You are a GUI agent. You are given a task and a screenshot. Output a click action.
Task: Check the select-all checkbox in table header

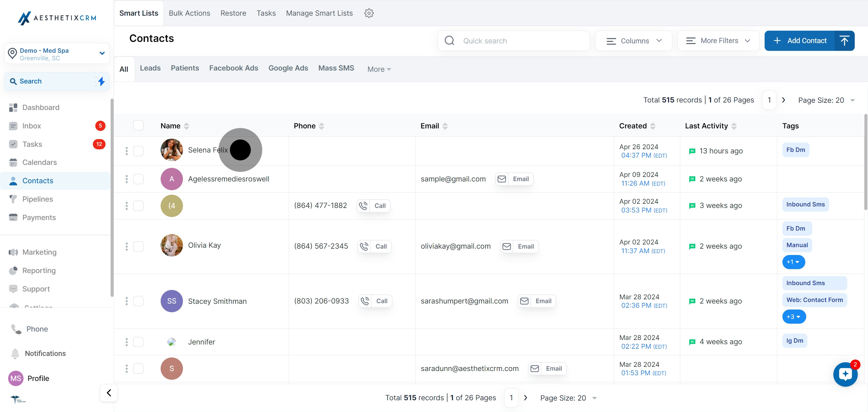pyautogui.click(x=138, y=125)
